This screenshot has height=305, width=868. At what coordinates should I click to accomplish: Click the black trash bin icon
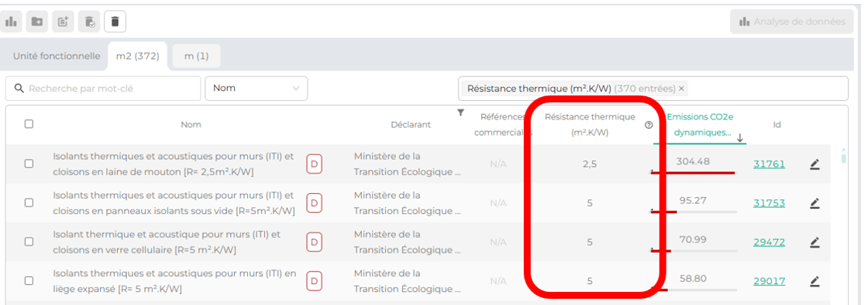pyautogui.click(x=115, y=22)
